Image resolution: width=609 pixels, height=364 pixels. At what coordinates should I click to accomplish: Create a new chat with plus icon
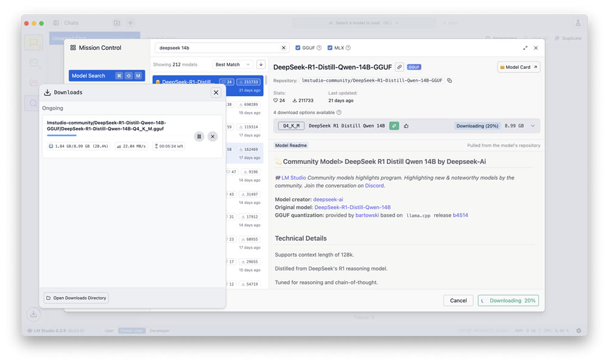(x=130, y=23)
